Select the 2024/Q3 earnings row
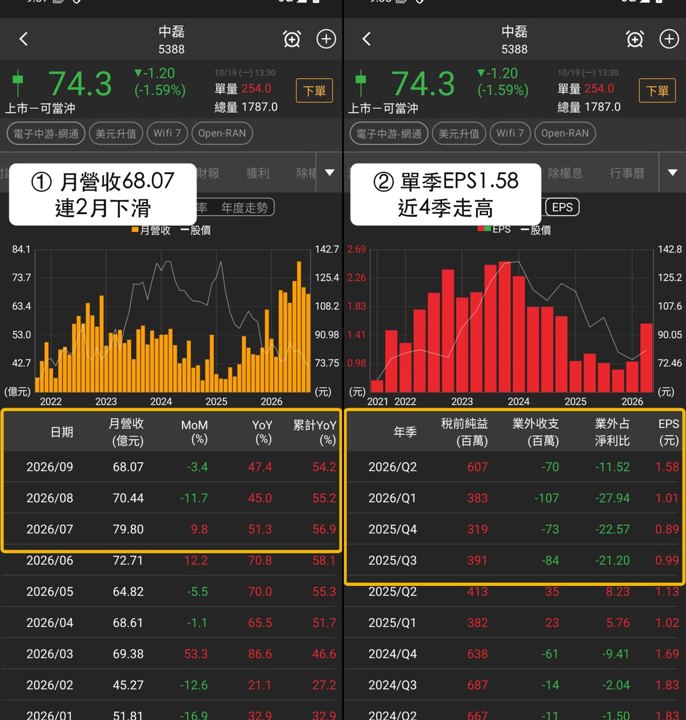The image size is (686, 720). (515, 685)
